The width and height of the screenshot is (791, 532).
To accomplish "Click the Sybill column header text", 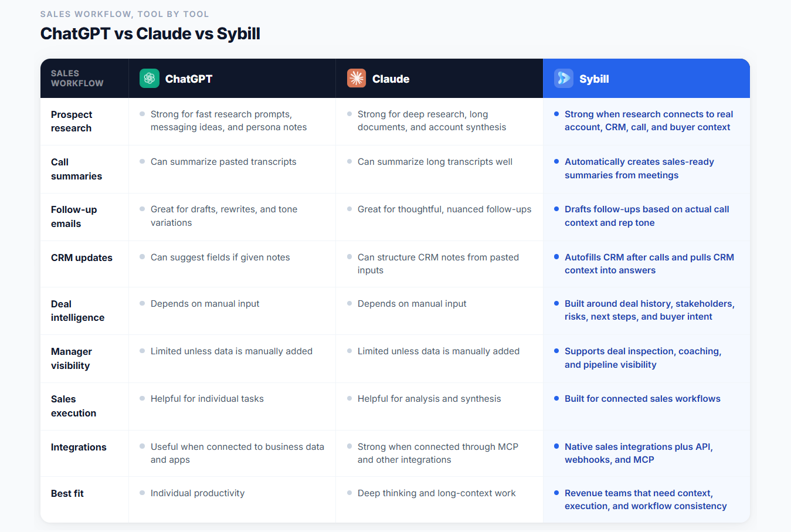I will point(594,79).
